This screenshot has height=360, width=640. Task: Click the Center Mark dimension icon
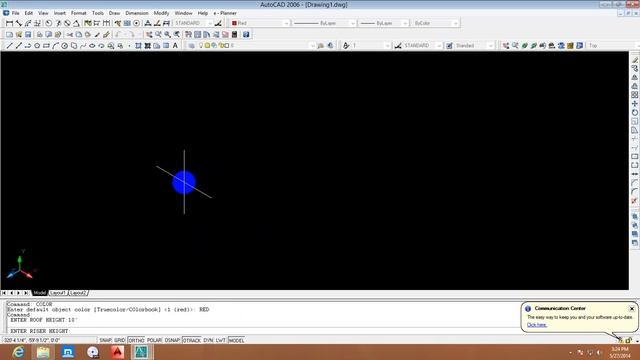136,23
